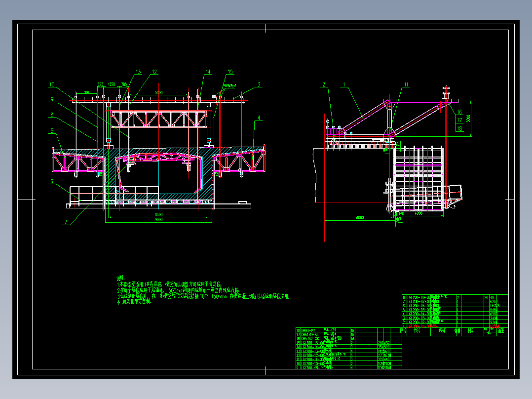Click callout number 2 in the side elevation view
The height and width of the screenshot is (399, 532).
(324, 84)
